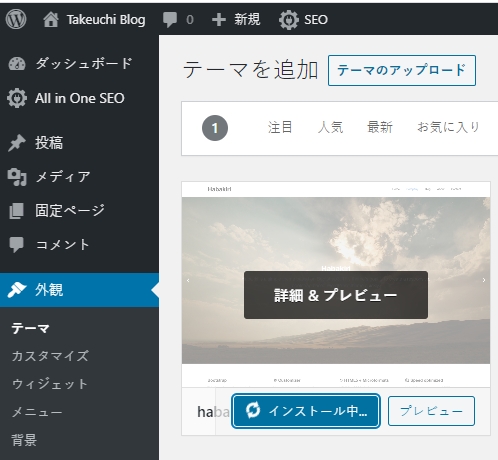The width and height of the screenshot is (498, 460).
Task: Click the All in One SEO gear icon
Action: tap(17, 98)
